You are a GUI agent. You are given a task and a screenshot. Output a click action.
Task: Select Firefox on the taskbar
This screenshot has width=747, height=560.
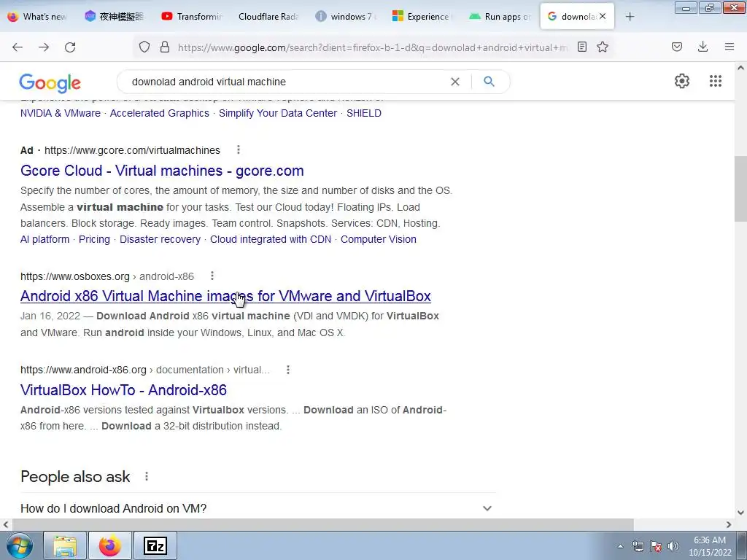point(110,545)
